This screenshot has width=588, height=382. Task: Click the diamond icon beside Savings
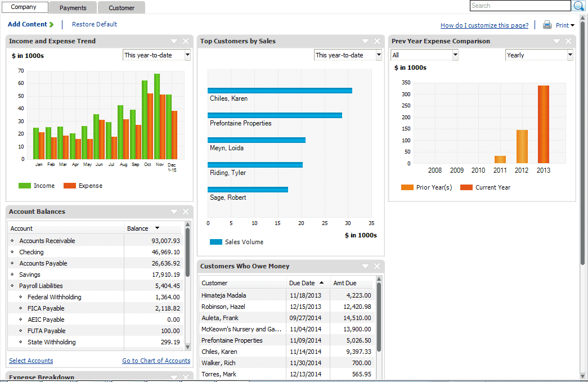click(x=12, y=275)
